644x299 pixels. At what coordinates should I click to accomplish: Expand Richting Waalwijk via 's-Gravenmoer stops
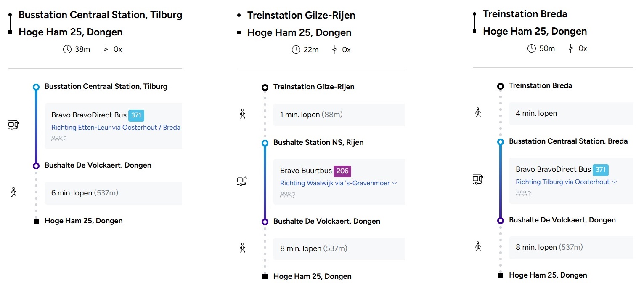pos(394,183)
